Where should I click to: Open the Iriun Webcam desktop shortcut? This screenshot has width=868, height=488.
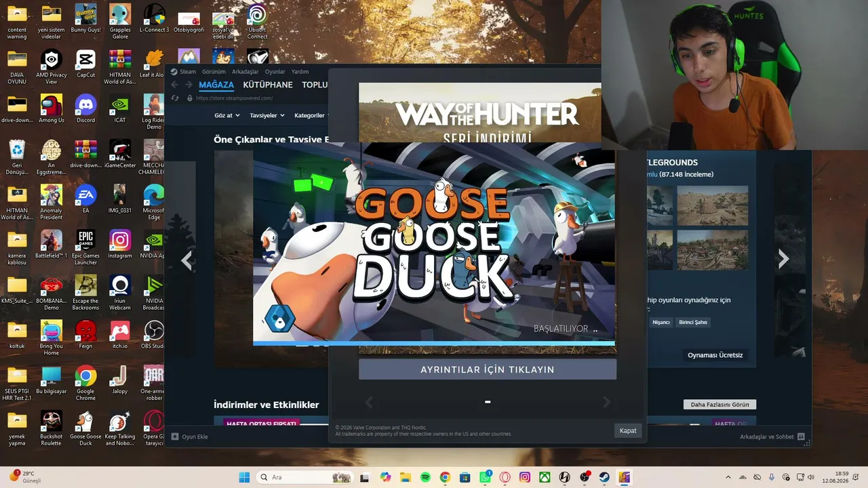coord(120,293)
